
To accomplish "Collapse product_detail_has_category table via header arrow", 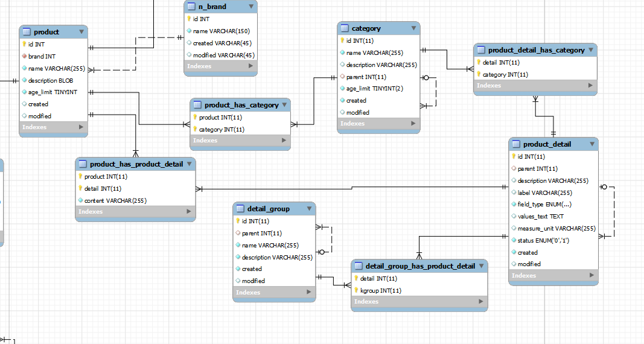I will coord(590,50).
